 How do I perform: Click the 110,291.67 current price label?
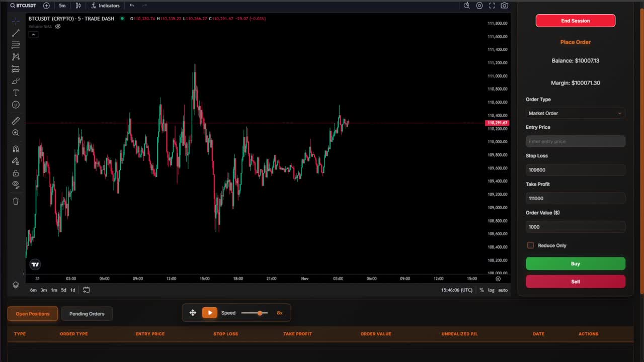click(x=498, y=123)
